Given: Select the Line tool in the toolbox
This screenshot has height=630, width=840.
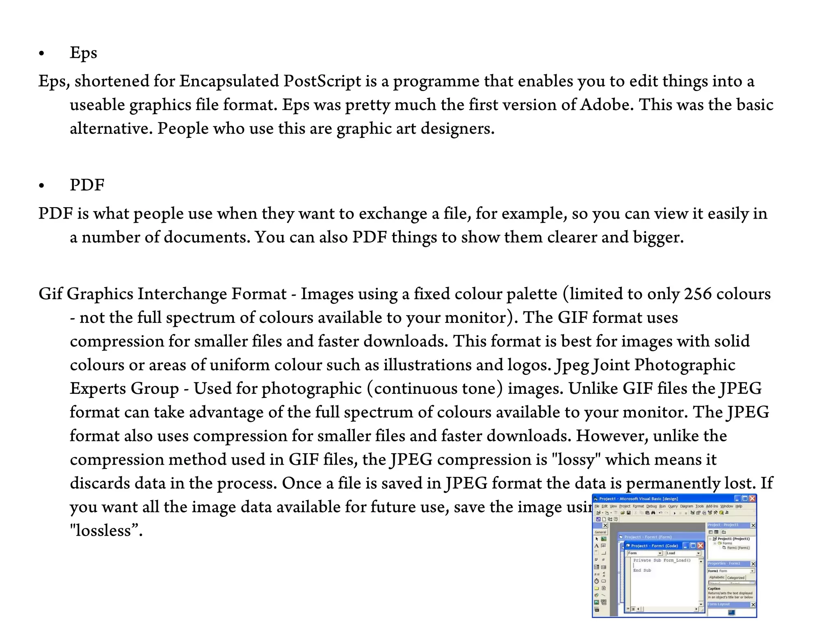Looking at the screenshot, I should pos(603,595).
